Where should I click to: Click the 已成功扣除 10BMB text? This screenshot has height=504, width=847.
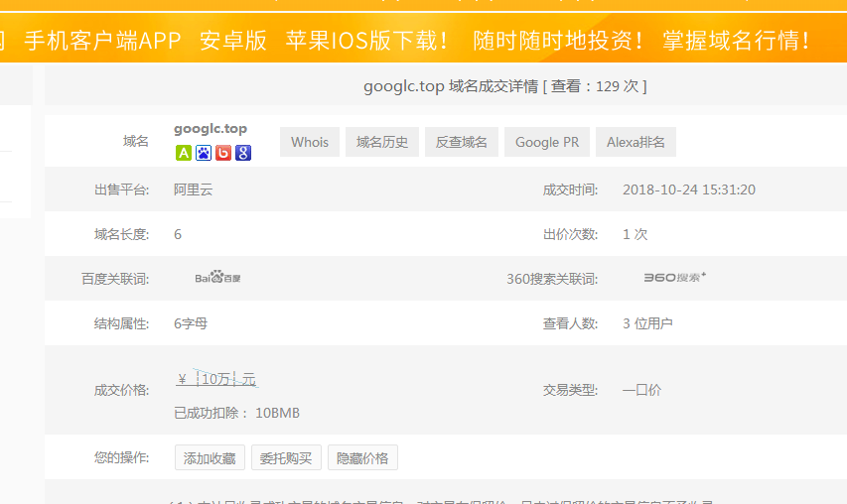click(236, 413)
